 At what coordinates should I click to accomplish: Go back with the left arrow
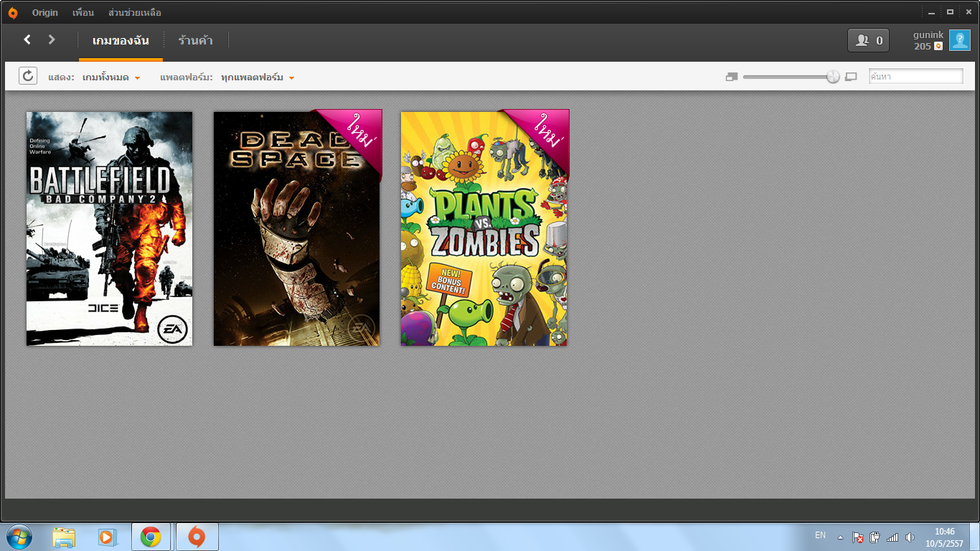click(27, 39)
